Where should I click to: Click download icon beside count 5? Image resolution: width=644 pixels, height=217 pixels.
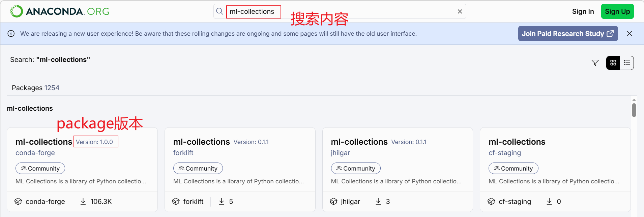[222, 201]
